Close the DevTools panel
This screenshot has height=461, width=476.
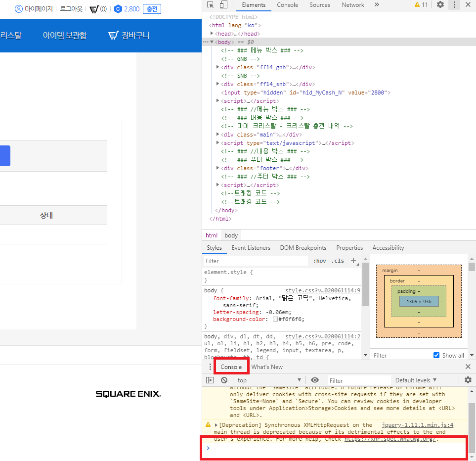click(468, 4)
